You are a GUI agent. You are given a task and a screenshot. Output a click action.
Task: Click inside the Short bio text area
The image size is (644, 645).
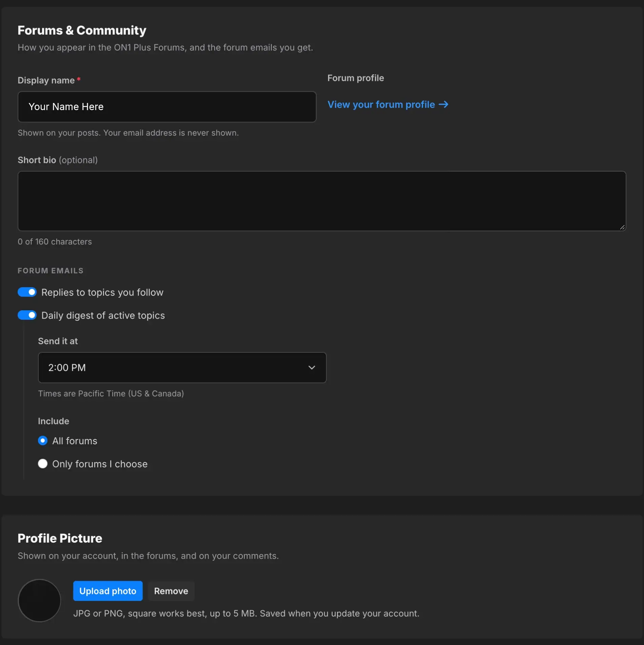[322, 201]
